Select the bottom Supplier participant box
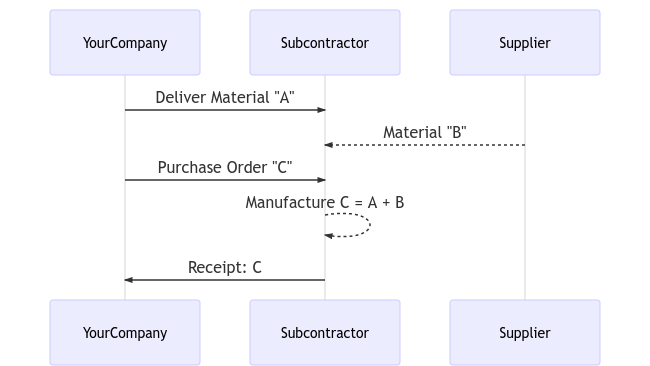Image resolution: width=650 pixels, height=366 pixels. (x=525, y=332)
